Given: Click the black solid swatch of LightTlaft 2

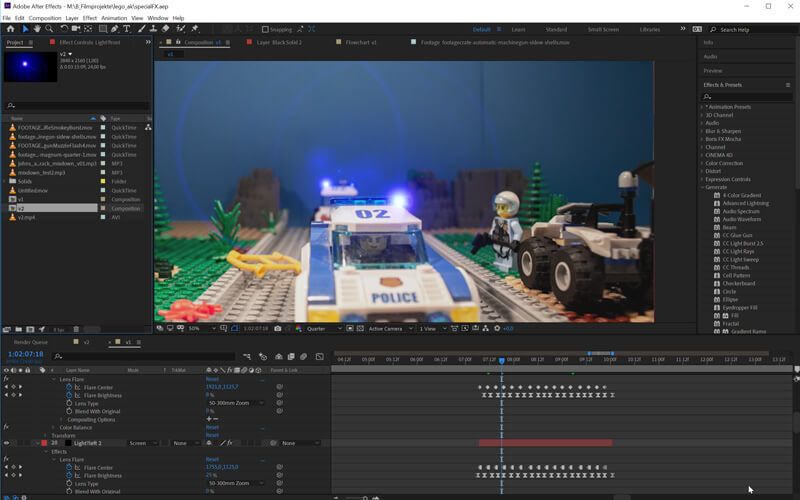Looking at the screenshot, I should tap(68, 443).
